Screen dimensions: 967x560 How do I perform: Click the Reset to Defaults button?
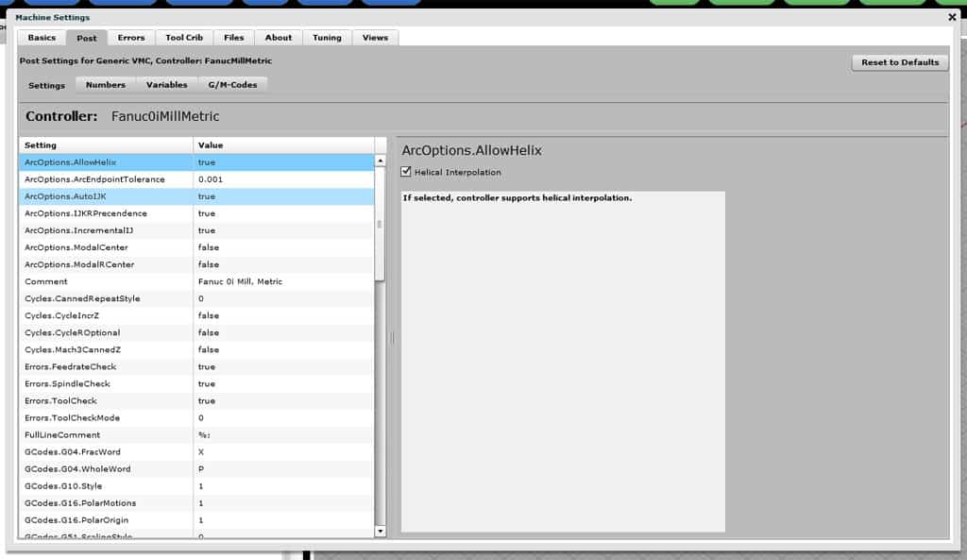tap(899, 62)
